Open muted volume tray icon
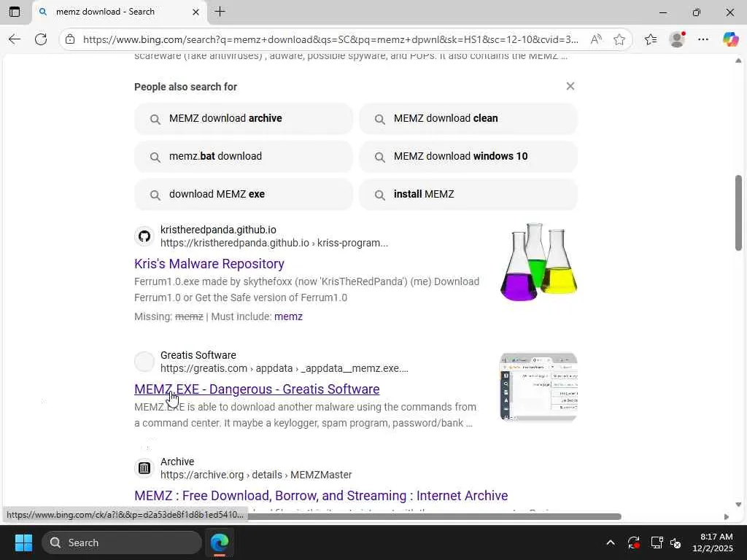 point(675,542)
